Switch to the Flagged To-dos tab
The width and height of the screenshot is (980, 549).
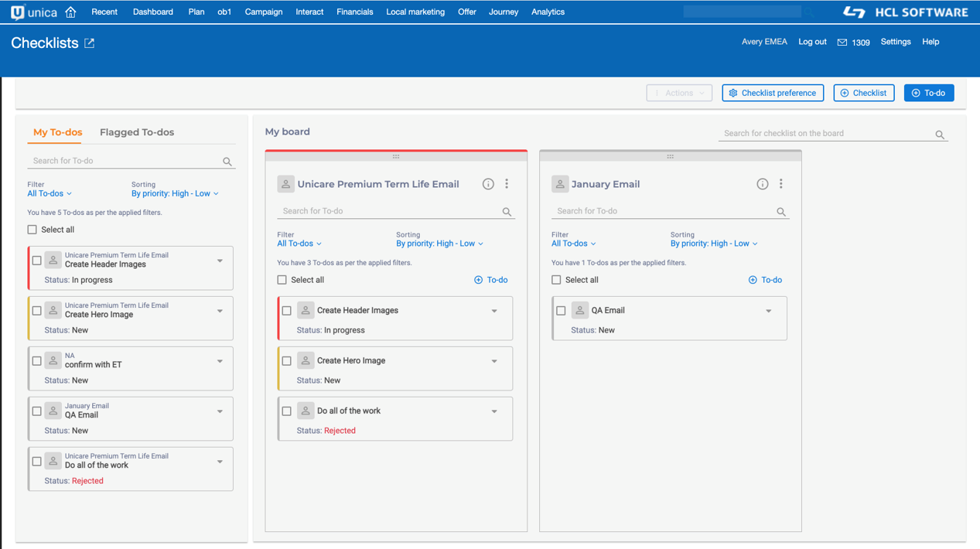(x=137, y=132)
